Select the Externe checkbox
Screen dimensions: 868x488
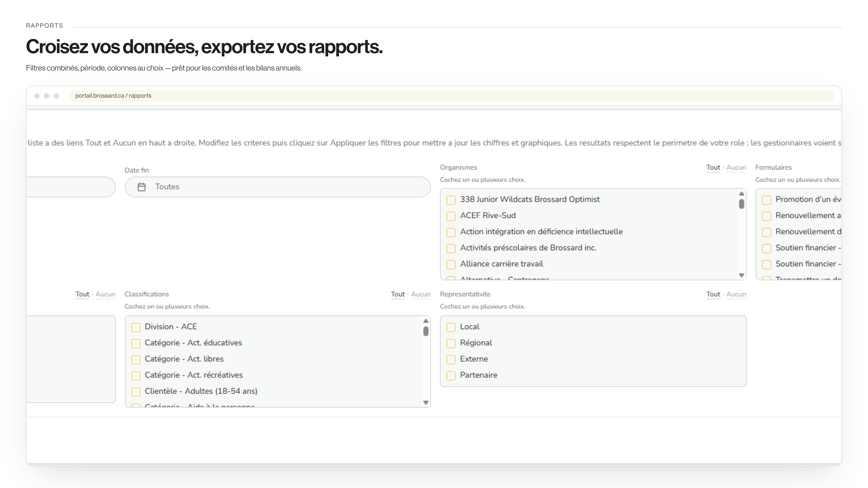(x=451, y=359)
